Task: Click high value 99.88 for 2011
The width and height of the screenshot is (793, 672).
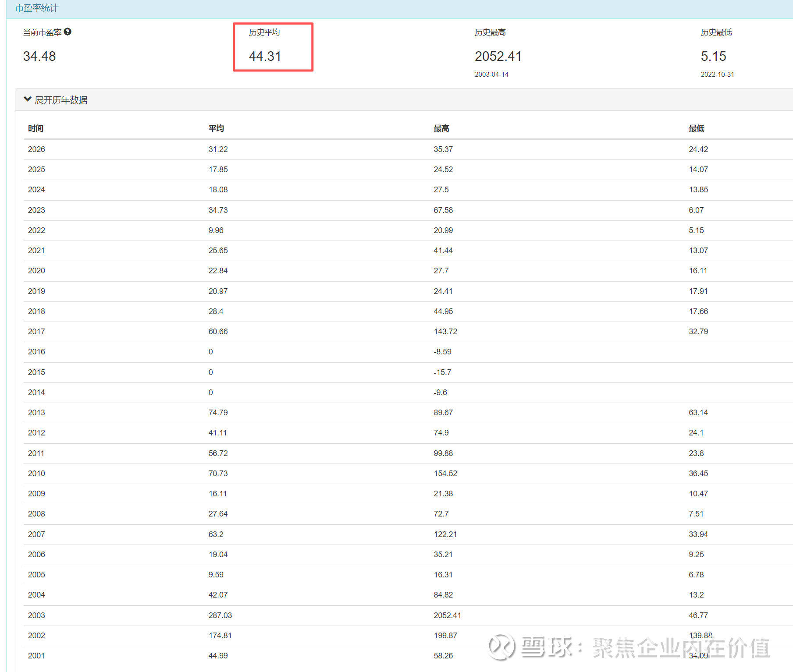Action: (443, 453)
